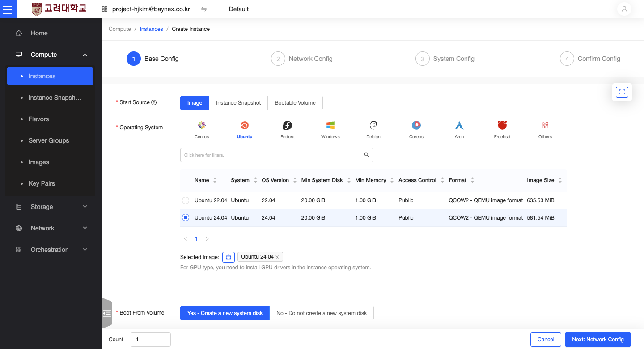
Task: Sort table by OS Version column
Action: click(295, 180)
